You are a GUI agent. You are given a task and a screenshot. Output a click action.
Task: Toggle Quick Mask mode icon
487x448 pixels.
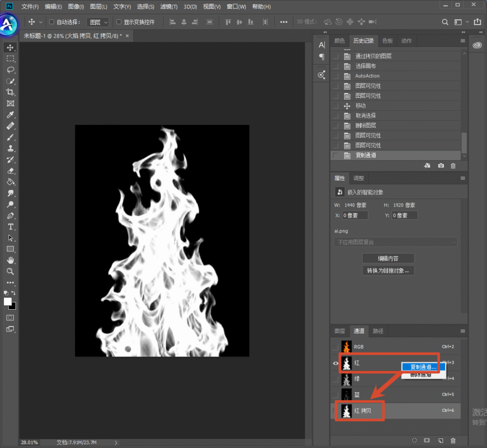[x=10, y=318]
